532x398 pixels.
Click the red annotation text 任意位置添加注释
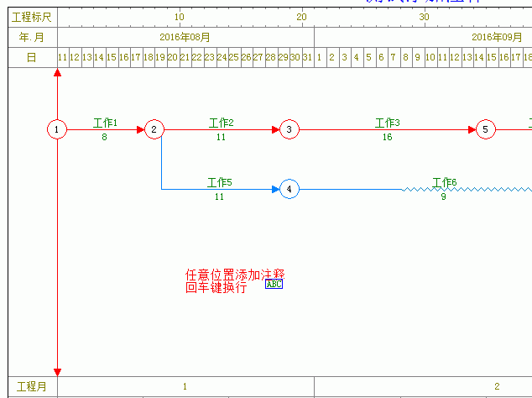(x=235, y=275)
